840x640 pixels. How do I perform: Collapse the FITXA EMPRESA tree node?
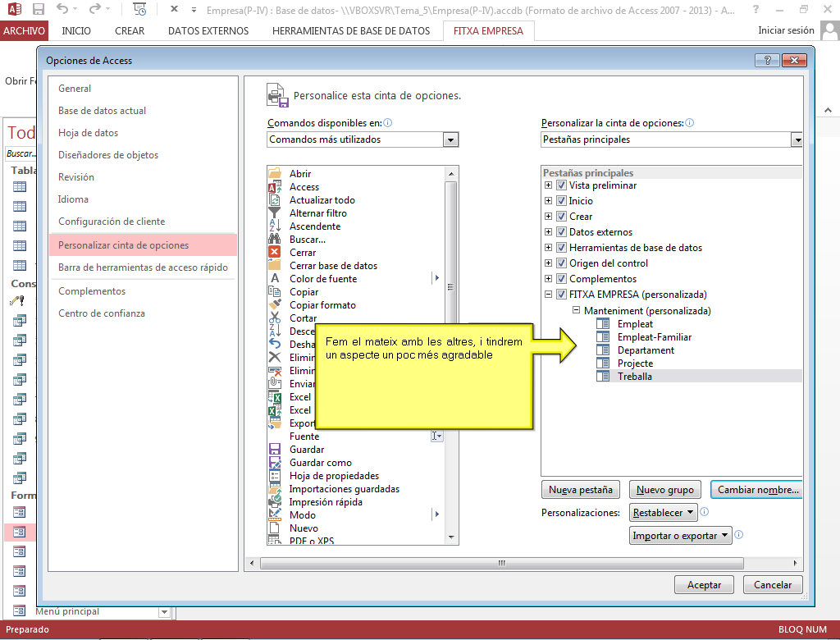[548, 294]
